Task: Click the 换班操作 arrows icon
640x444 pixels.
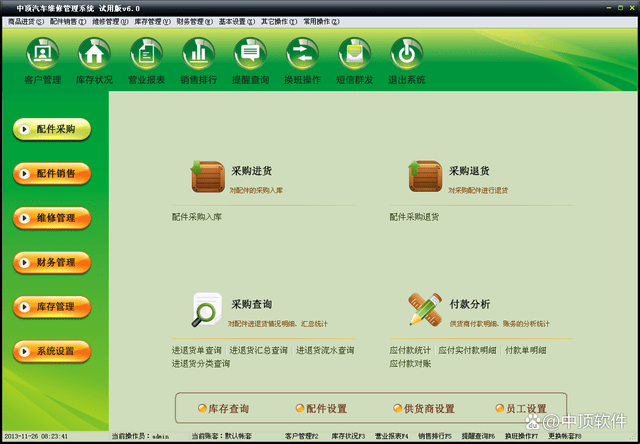Action: click(302, 53)
